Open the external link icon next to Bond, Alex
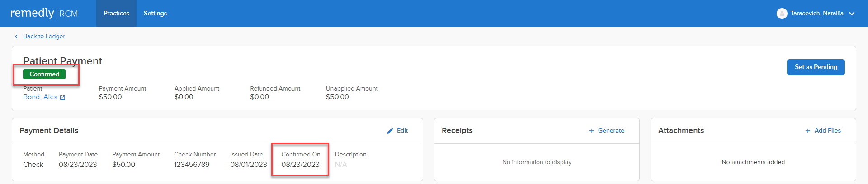Image resolution: width=868 pixels, height=184 pixels. [62, 97]
